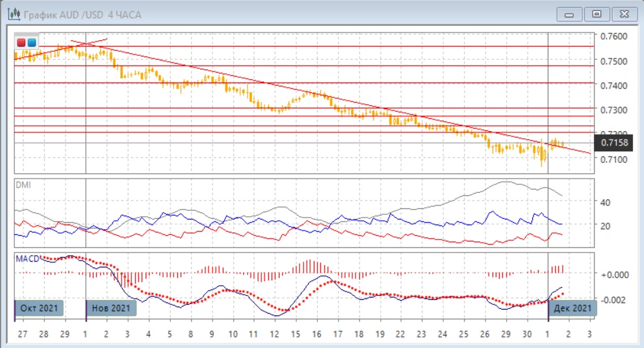This screenshot has width=644, height=348.
Task: Click the MACD indicator label
Action: coord(27,258)
